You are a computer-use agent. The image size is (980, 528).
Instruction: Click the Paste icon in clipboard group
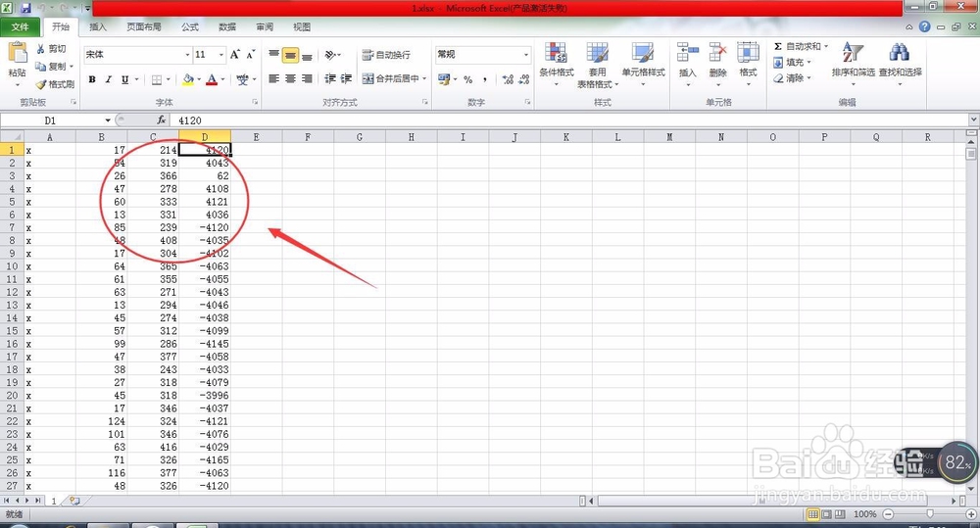18,54
